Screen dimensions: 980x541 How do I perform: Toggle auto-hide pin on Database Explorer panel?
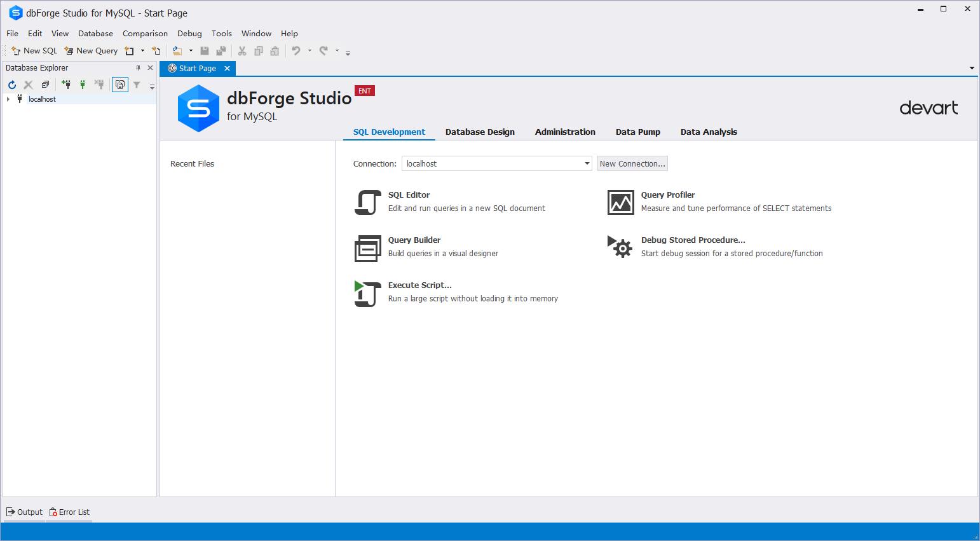pos(137,67)
